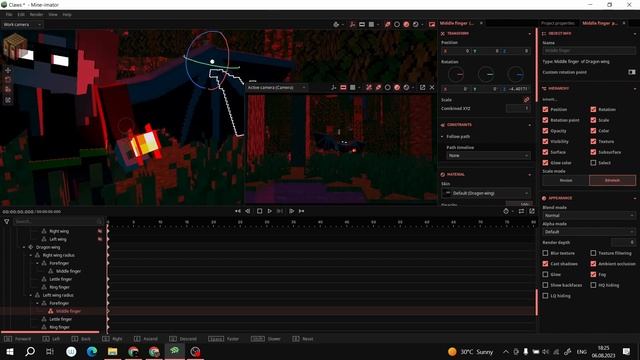640x360 pixels.
Task: Switch to the Project properties tab
Action: pos(558,23)
